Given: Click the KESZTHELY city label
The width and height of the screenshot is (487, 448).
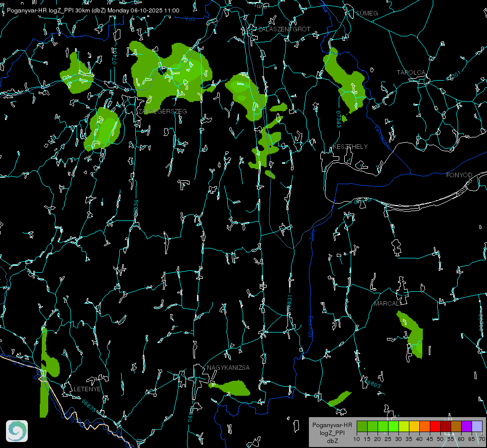Looking at the screenshot, I should 350,146.
